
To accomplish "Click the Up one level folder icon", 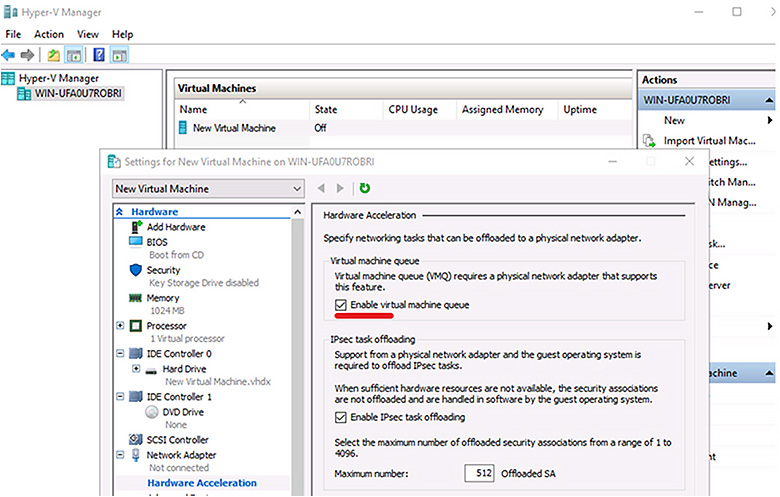I will (x=53, y=55).
